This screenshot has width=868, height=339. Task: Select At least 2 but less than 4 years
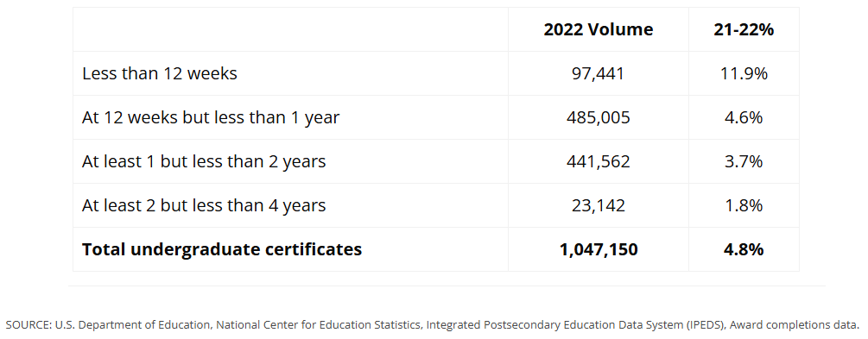204,205
